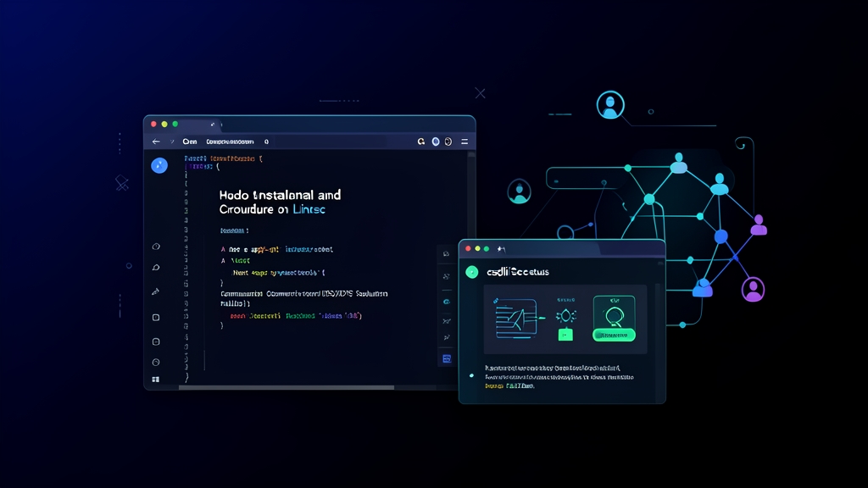
Task: Click the teal icon in editor's right strip
Action: (447, 302)
